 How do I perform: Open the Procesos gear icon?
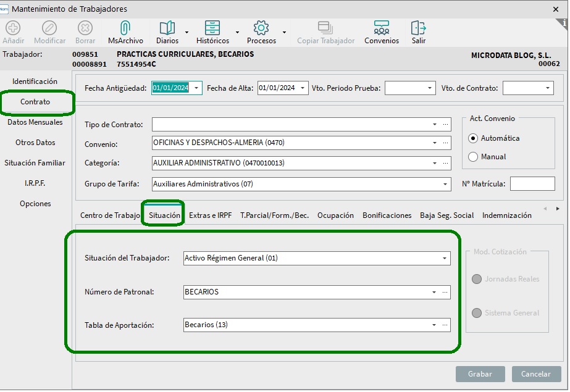[x=261, y=28]
